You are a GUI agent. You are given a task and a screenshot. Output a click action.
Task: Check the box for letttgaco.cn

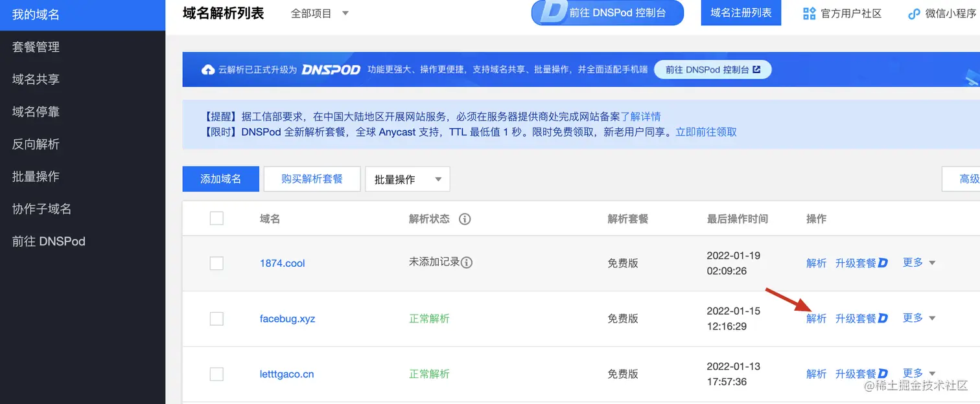tap(216, 374)
